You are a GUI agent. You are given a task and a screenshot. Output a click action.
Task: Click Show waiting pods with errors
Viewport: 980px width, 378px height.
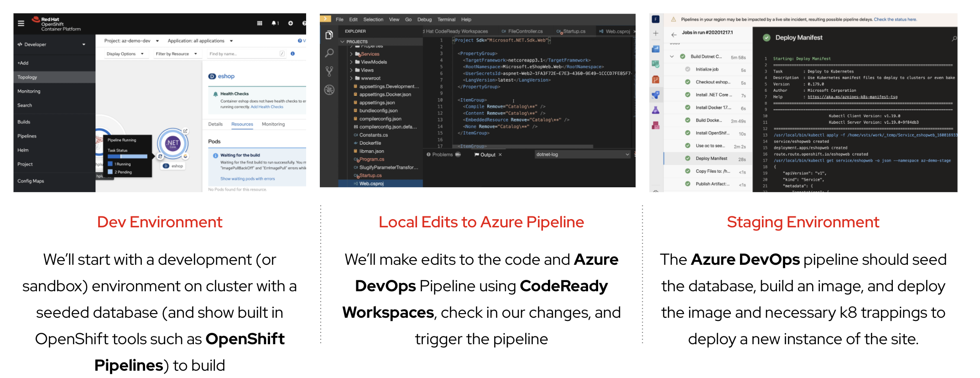click(248, 179)
